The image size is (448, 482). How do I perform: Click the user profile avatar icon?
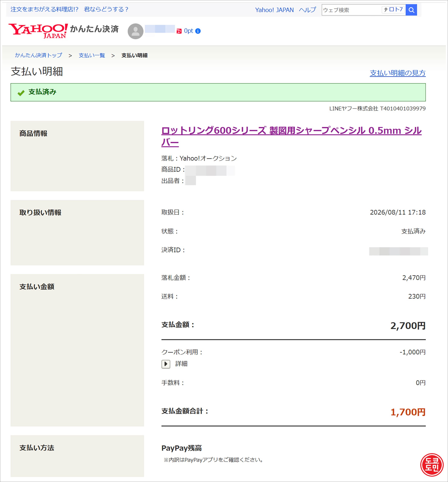(x=135, y=31)
